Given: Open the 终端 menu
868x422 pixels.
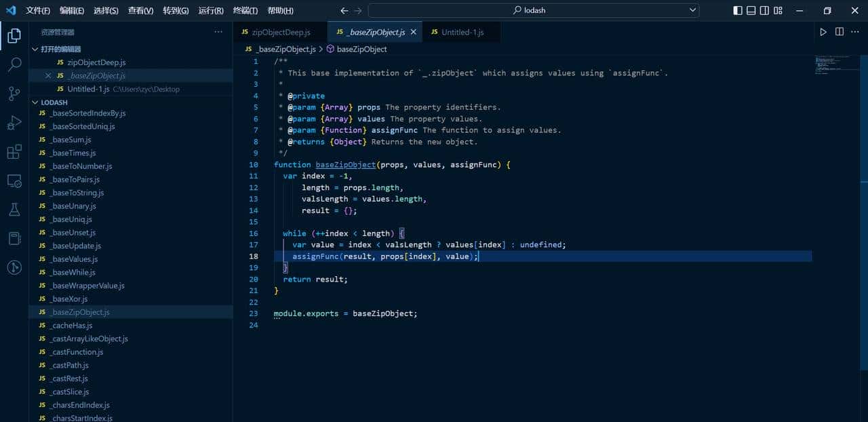Looking at the screenshot, I should pyautogui.click(x=244, y=10).
